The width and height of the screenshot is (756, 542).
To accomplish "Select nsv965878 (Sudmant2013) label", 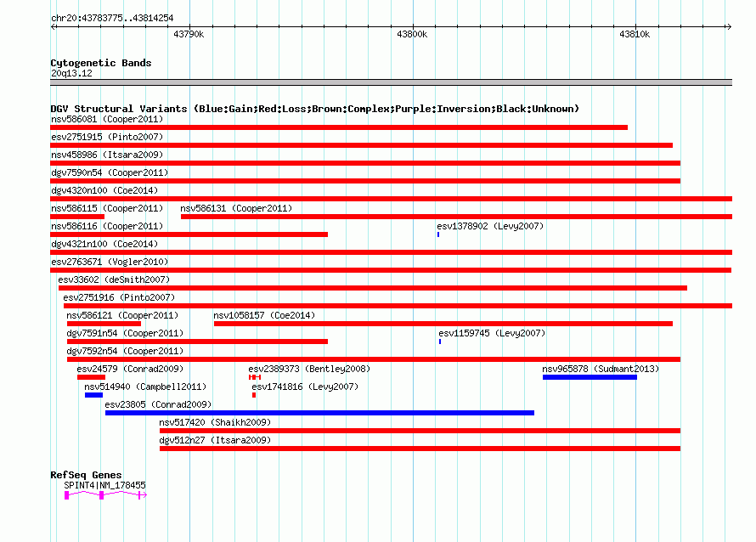I will [601, 369].
